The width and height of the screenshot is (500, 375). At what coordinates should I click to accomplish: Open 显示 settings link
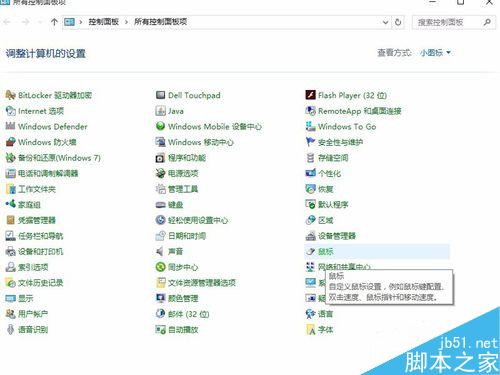pos(26,298)
